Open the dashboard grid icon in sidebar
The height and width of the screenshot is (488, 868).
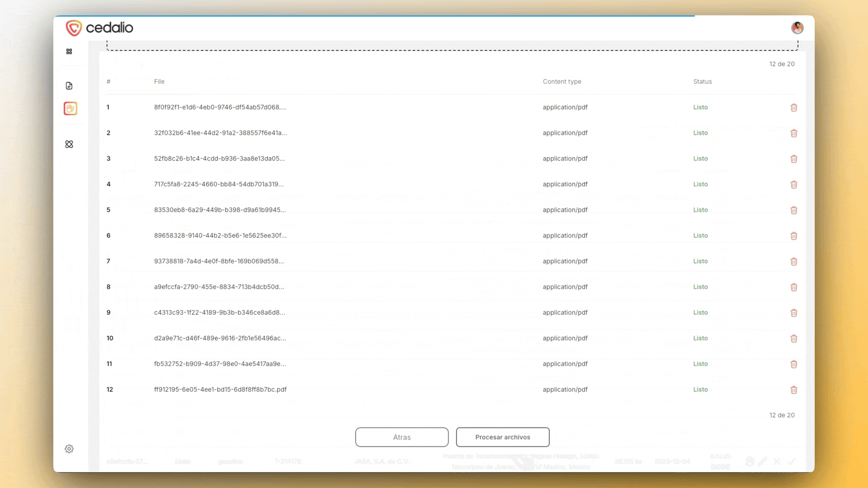click(x=69, y=52)
